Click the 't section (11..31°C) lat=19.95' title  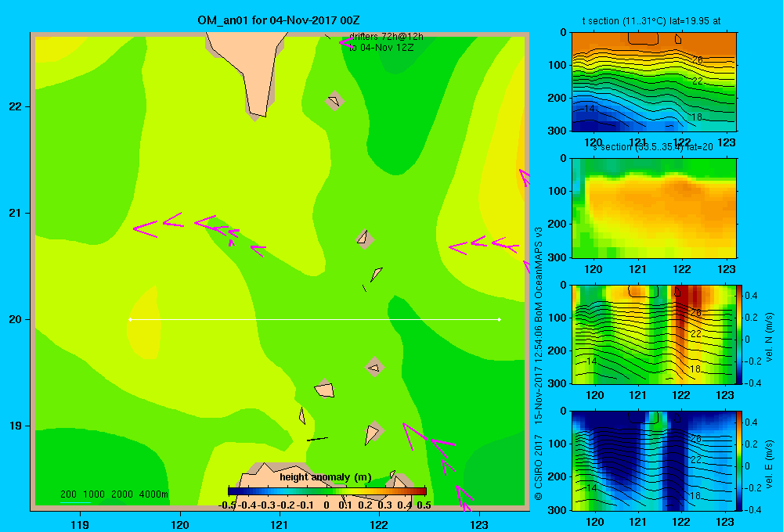pos(651,21)
